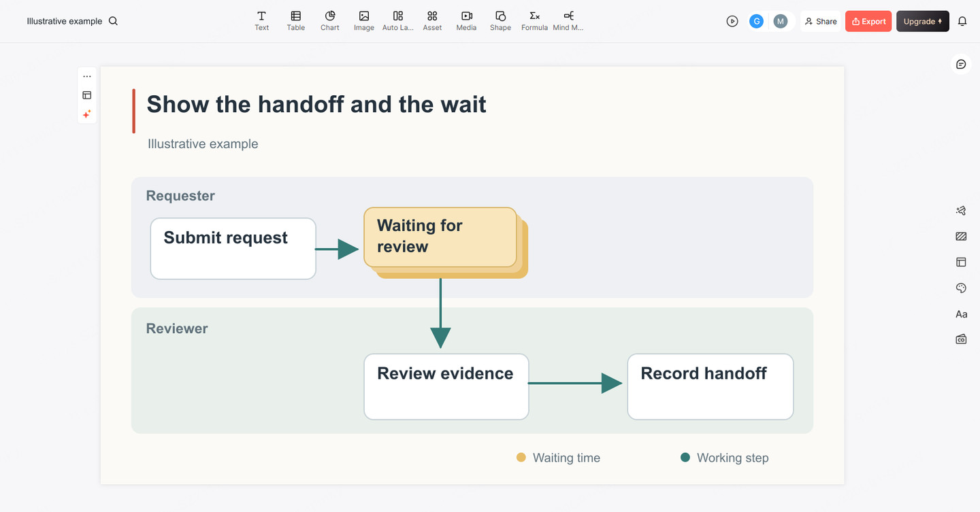The width and height of the screenshot is (980, 512).
Task: Click the Export button
Action: point(868,21)
